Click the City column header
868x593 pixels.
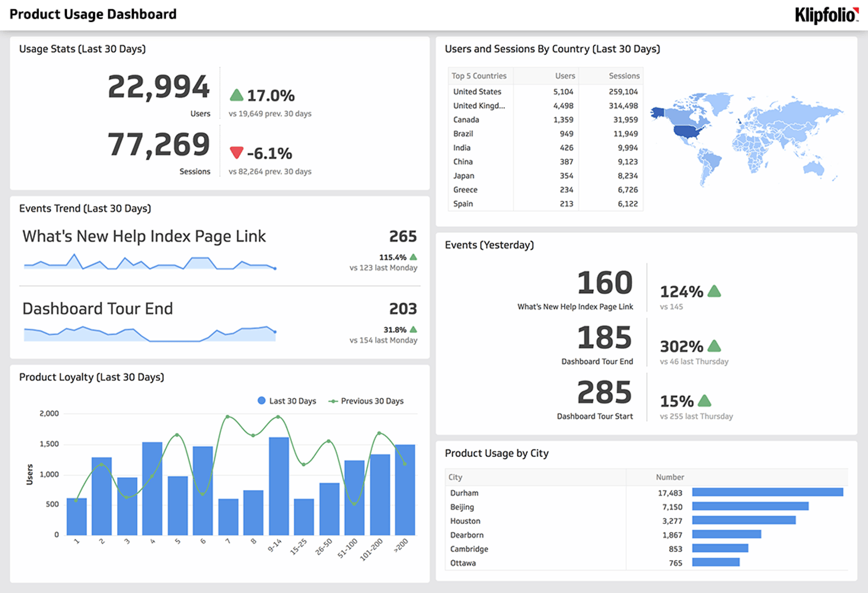[x=455, y=477]
